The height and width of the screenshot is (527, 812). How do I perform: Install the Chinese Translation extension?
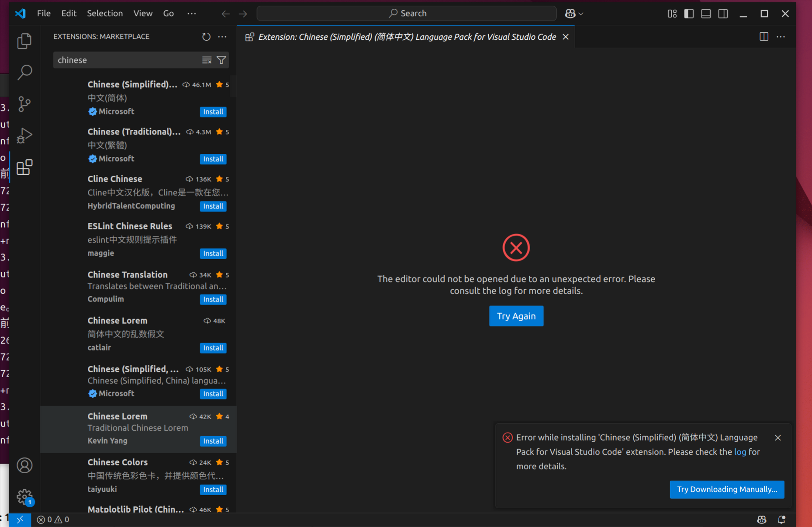click(x=213, y=299)
